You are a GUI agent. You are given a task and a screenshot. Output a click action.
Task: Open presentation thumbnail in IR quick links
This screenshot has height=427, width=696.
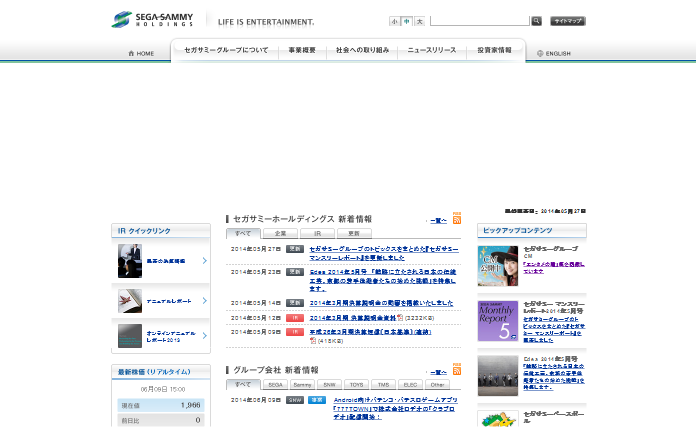pos(130,261)
